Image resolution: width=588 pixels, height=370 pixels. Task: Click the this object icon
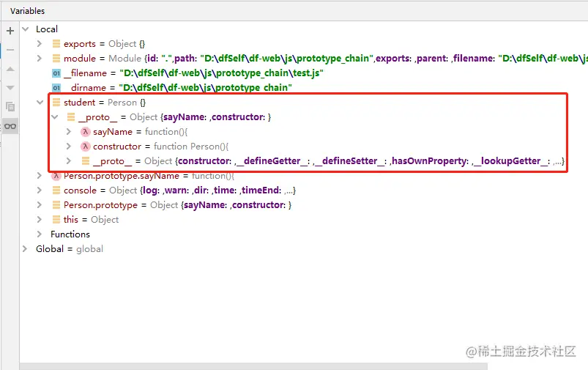[56, 219]
